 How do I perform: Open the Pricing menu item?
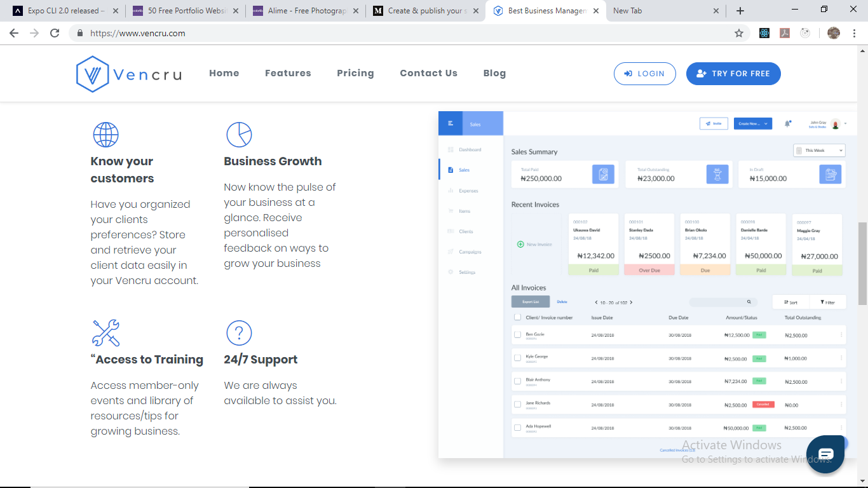[355, 73]
